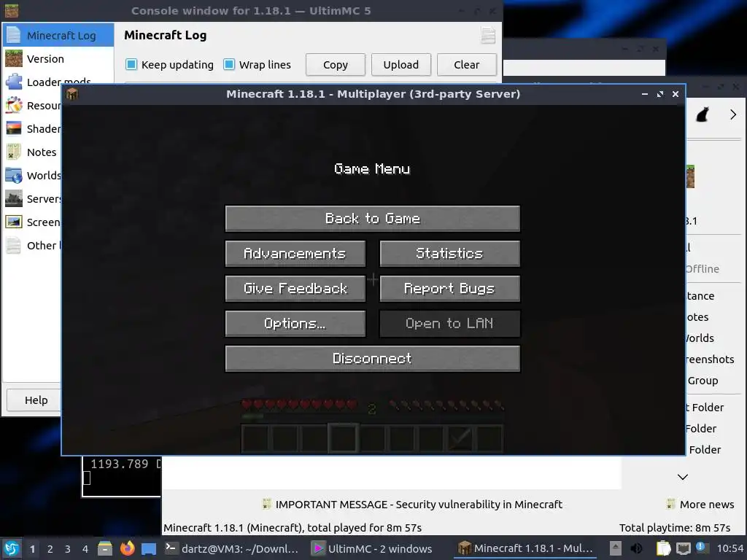
Task: Open Notes page in console sidebar
Action: click(x=32, y=152)
